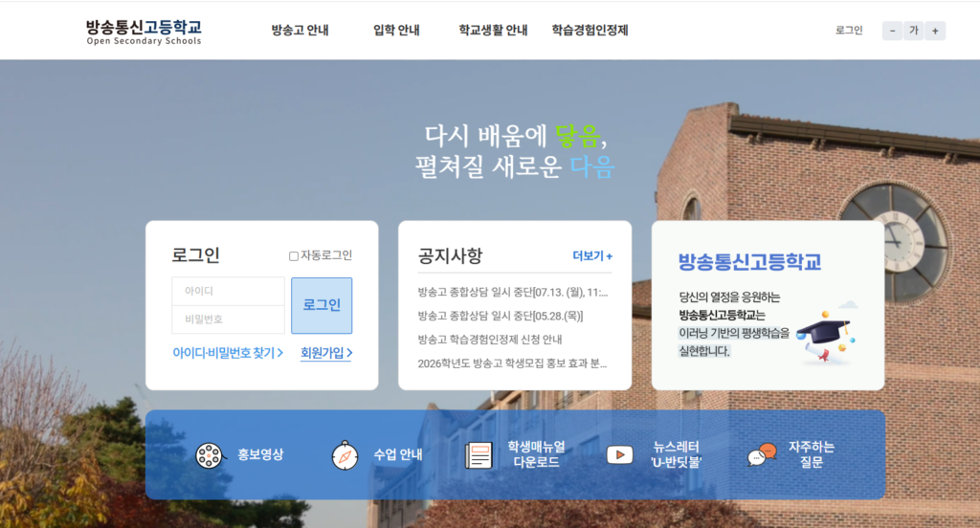The width and height of the screenshot is (980, 528).
Task: Click the student manual document icon
Action: [x=479, y=455]
